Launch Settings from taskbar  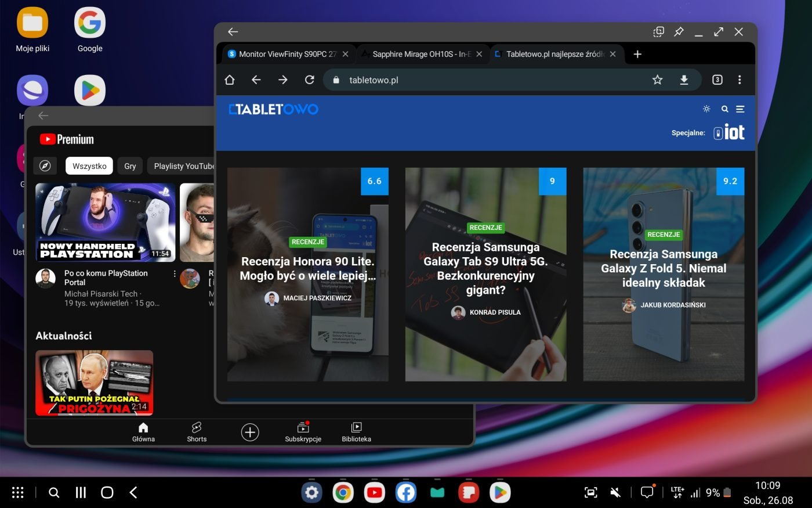[x=312, y=493]
